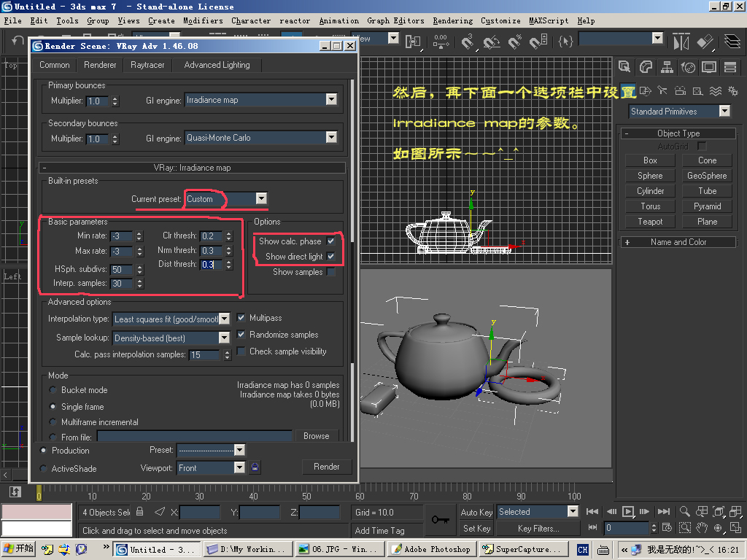Toggle Show direct light checkbox
Viewport: 747px width, 560px height.
(331, 256)
